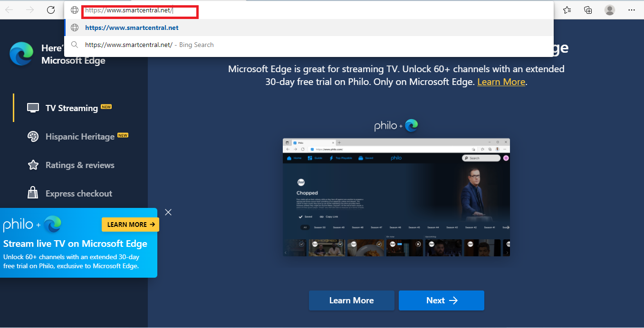Screen dimensions: 644x328
Task: Click the 'Stream live TV on Microsoft Edge' heading
Action: tap(75, 244)
